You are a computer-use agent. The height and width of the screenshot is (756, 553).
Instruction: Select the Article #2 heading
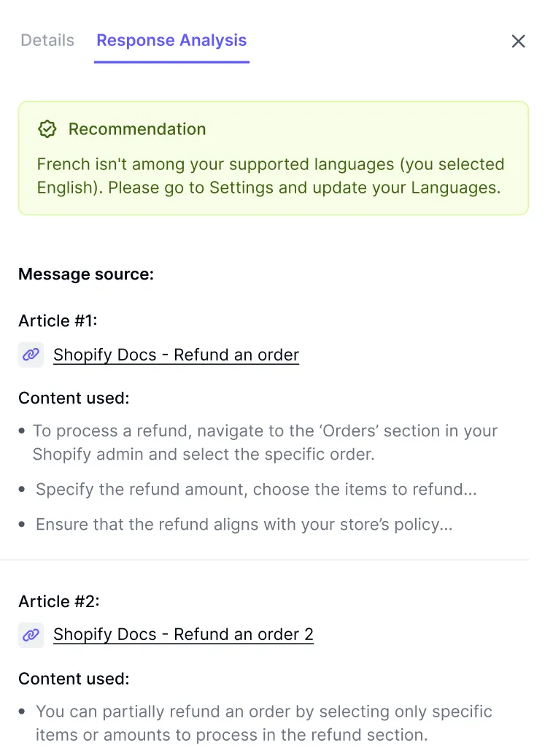click(58, 601)
